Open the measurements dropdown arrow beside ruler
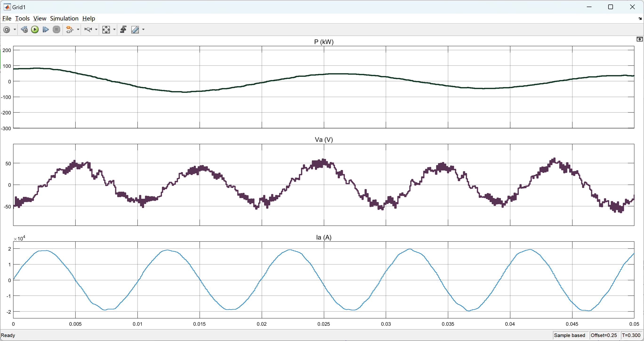 tap(143, 29)
